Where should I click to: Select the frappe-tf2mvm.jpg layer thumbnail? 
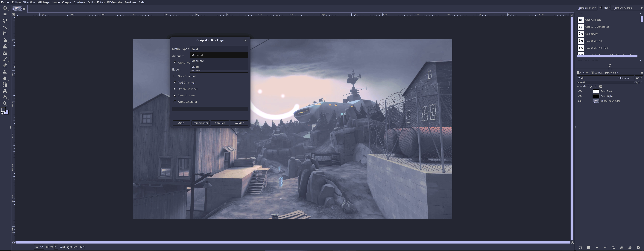596,101
